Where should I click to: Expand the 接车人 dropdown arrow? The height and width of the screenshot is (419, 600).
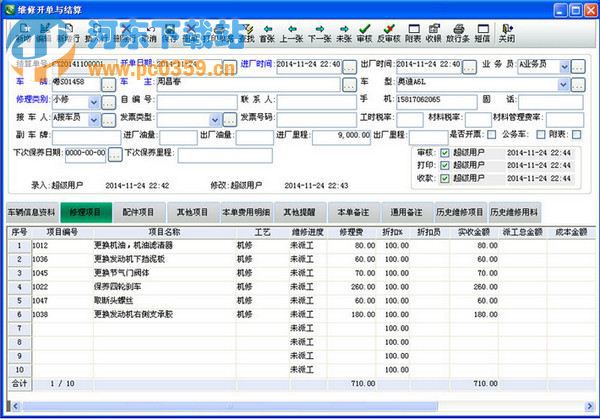click(x=94, y=120)
